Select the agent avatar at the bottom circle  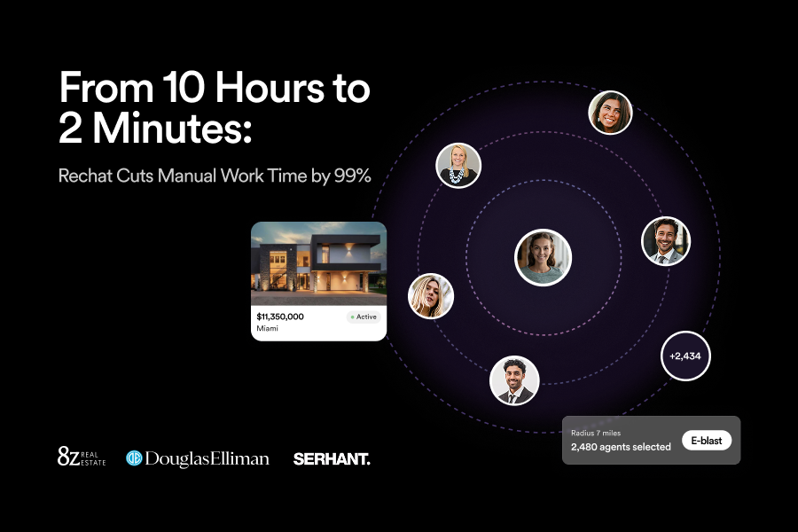click(x=515, y=381)
